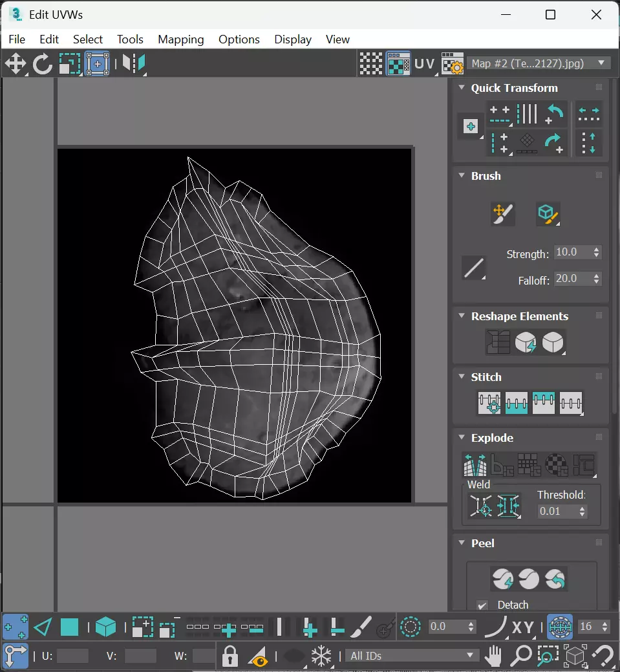Activate the Freeform mode tool
The width and height of the screenshot is (620, 672).
point(97,63)
